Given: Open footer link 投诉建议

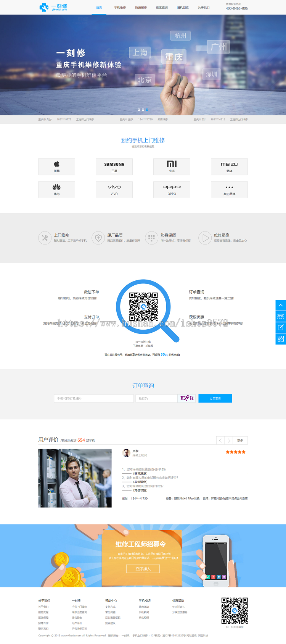Looking at the screenshot, I should click(x=110, y=623).
